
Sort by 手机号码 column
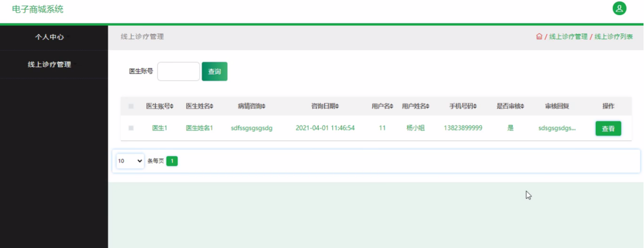[463, 106]
